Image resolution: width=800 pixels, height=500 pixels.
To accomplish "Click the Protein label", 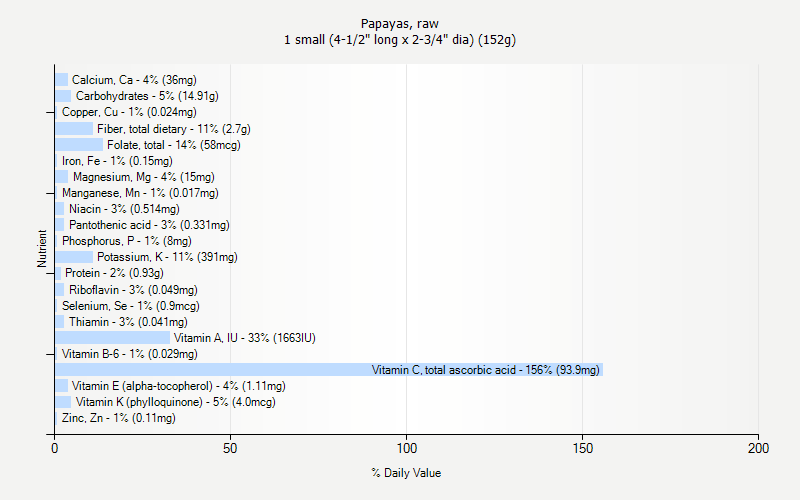I will click(x=114, y=273).
